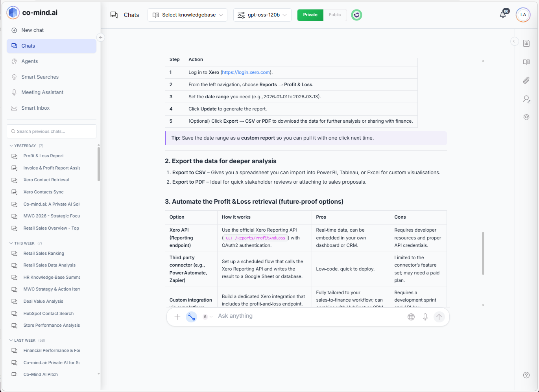Enable web search via the globe icon

click(411, 317)
